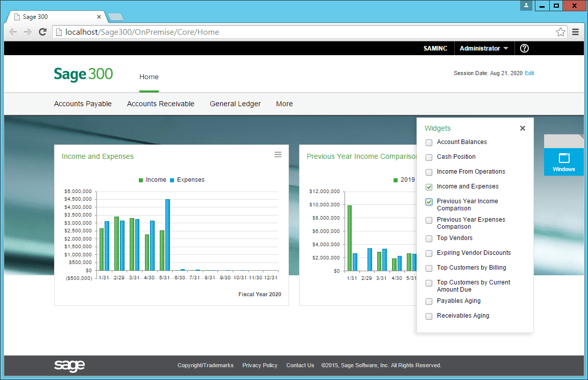Screen dimensions: 588x380
Task: Enable the Payables Aging widget
Action: 429,301
